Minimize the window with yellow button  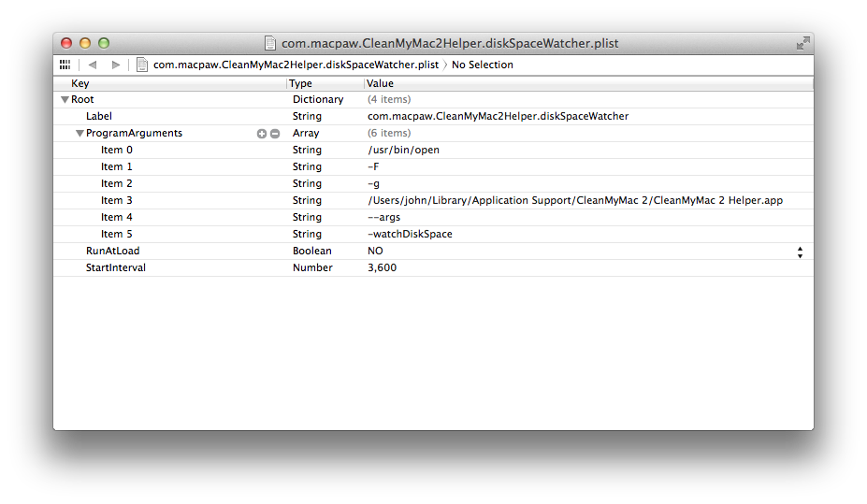point(85,43)
